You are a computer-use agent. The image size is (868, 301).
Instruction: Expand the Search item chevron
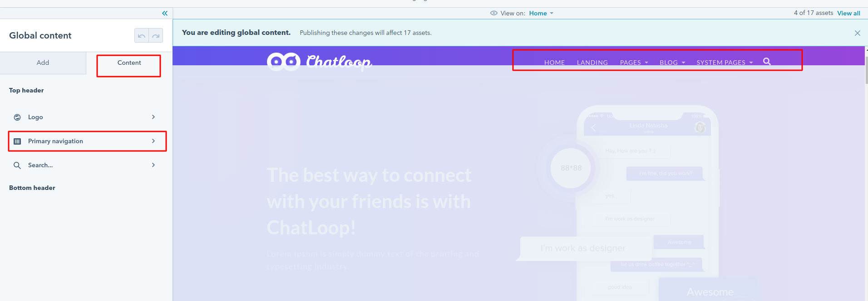(153, 165)
